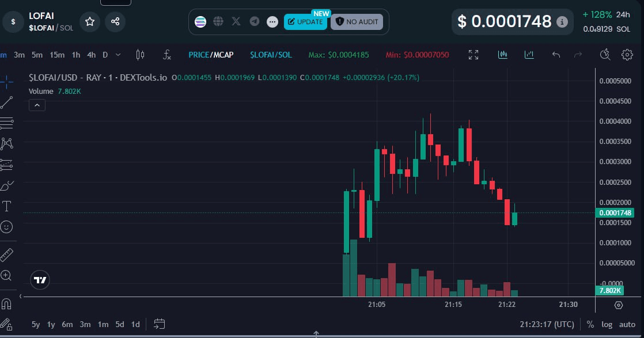Select the ruler measure tool
644x338 pixels.
(x=6, y=255)
